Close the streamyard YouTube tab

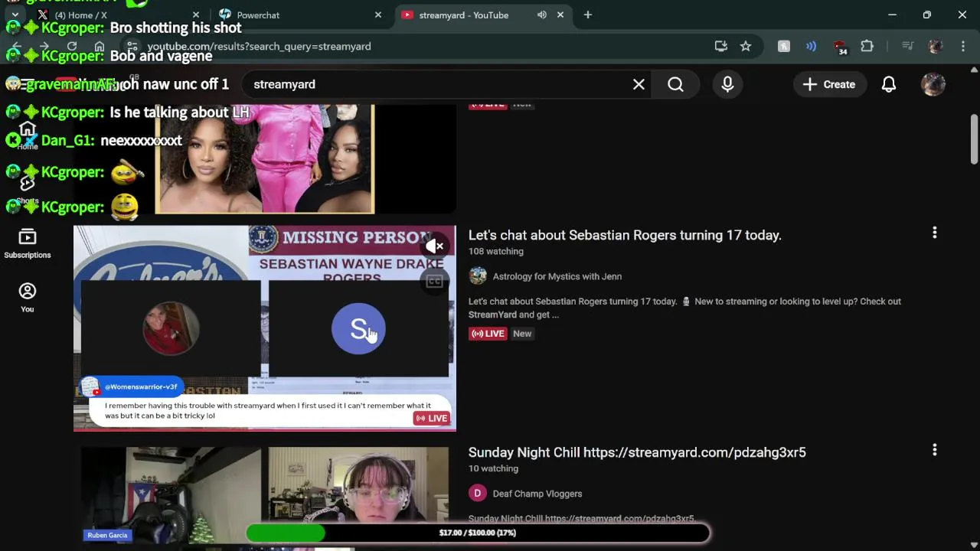pyautogui.click(x=560, y=15)
